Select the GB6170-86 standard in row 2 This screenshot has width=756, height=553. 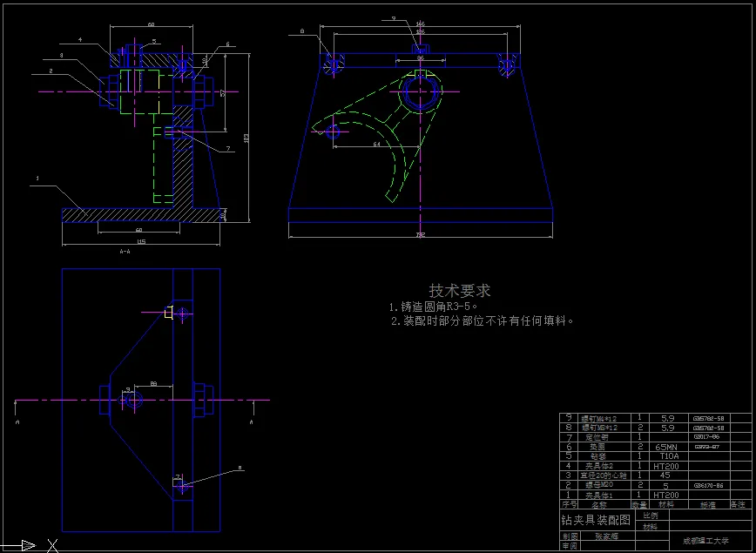tap(709, 485)
